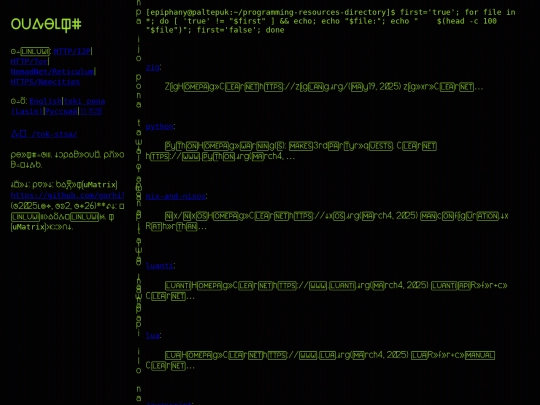Screen dimensions: 540x405
Task: Open the lua file link
Action: tap(153, 335)
